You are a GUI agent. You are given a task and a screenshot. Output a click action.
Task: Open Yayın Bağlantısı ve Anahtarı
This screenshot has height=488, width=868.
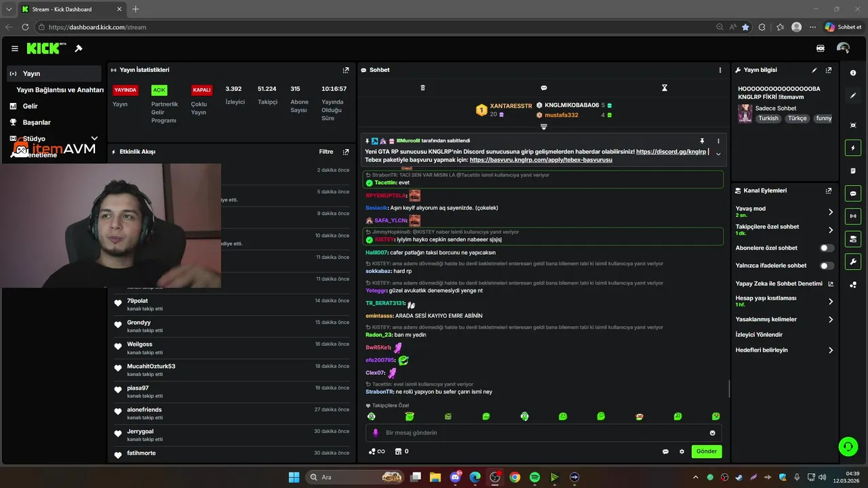[x=60, y=89]
